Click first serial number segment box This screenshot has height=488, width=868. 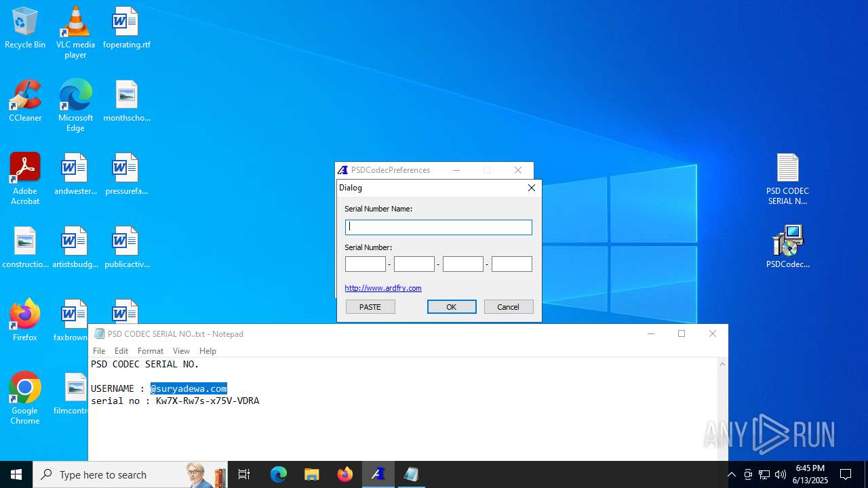pyautogui.click(x=366, y=264)
